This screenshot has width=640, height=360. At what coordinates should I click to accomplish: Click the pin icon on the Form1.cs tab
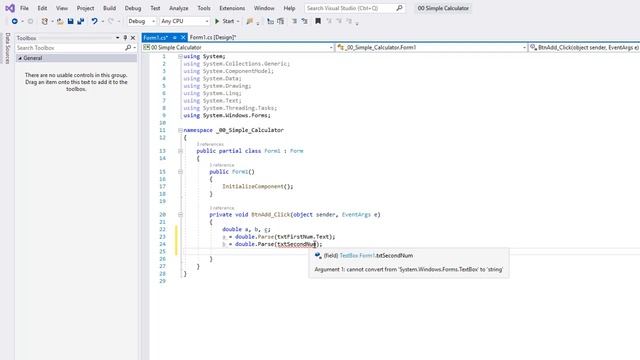point(174,38)
